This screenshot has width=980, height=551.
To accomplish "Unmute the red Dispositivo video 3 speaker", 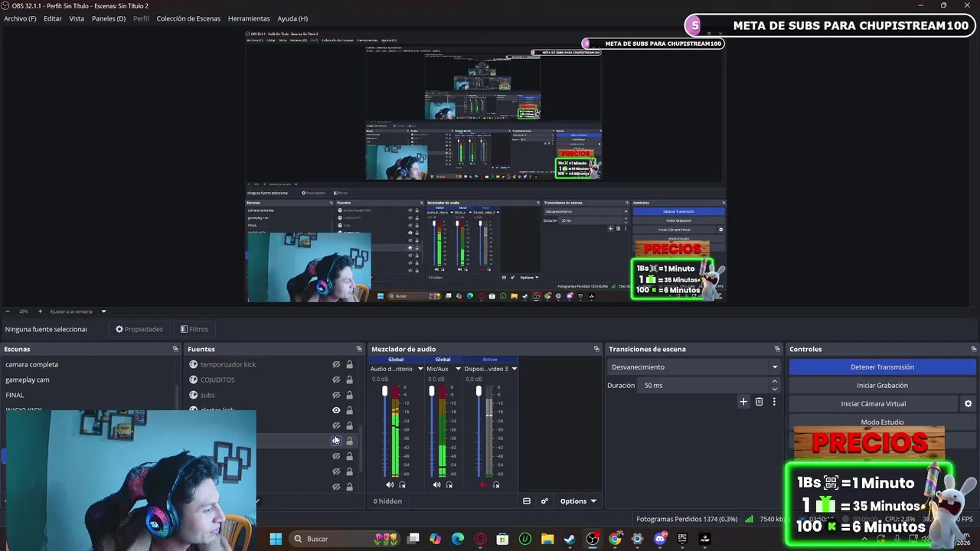I will (x=483, y=484).
